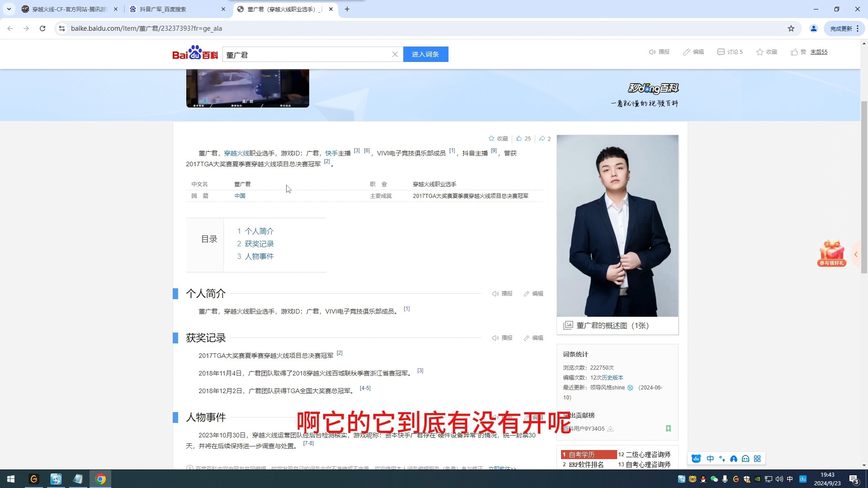Click the 完成更新 button
Viewport: 868px width, 488px height.
pos(841,28)
